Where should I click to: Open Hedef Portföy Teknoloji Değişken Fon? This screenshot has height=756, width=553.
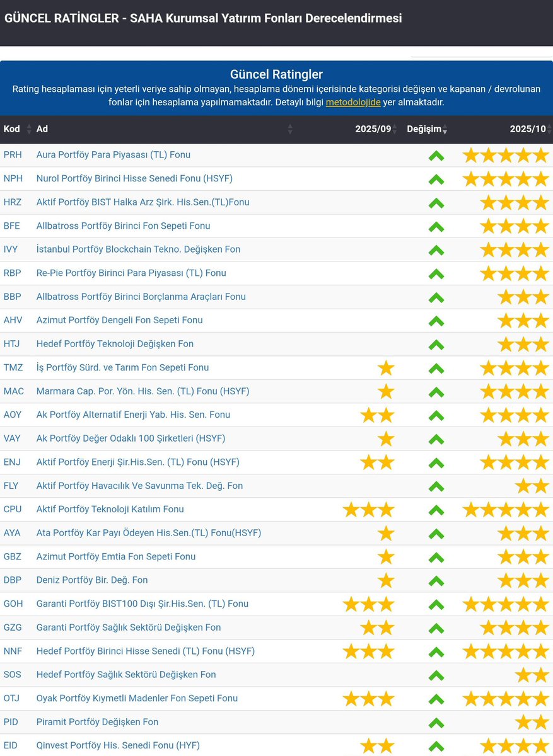pos(115,344)
